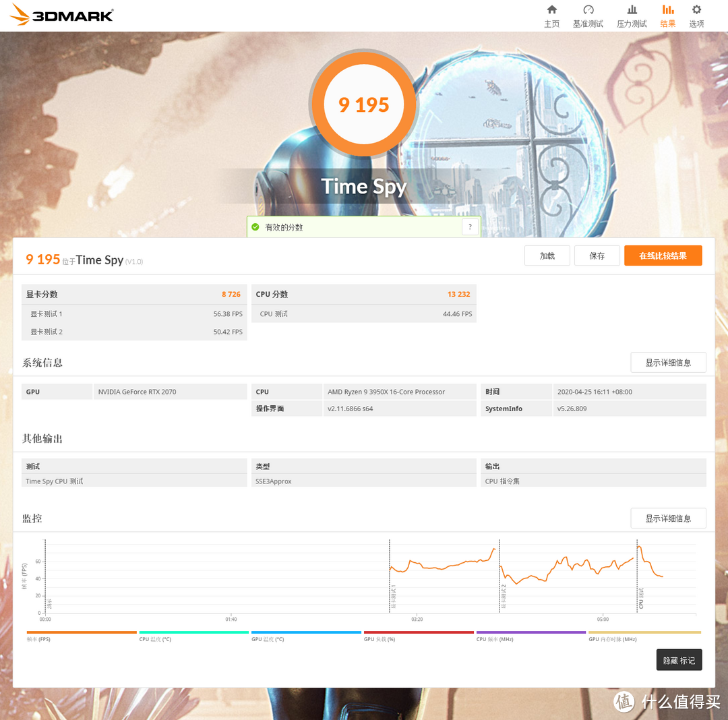Click NVIDIA GeForce RTX 2070 text
This screenshot has width=728, height=720.
(137, 392)
